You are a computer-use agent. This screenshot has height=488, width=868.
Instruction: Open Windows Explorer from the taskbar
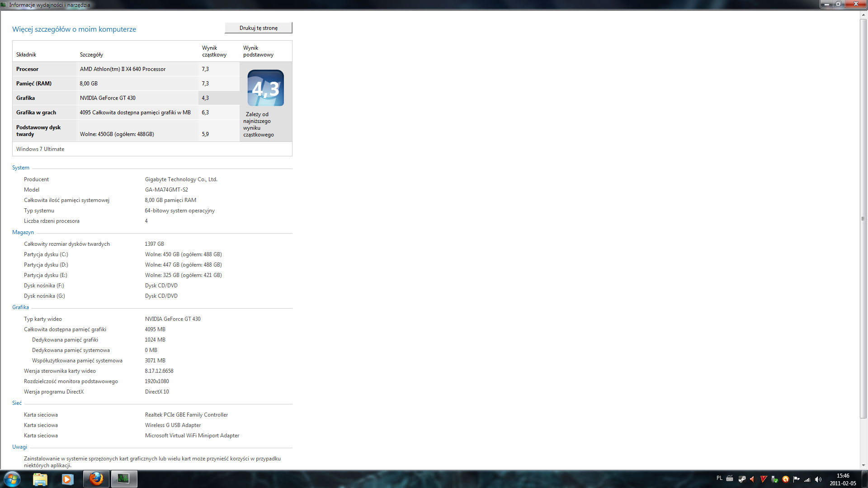pos(40,479)
